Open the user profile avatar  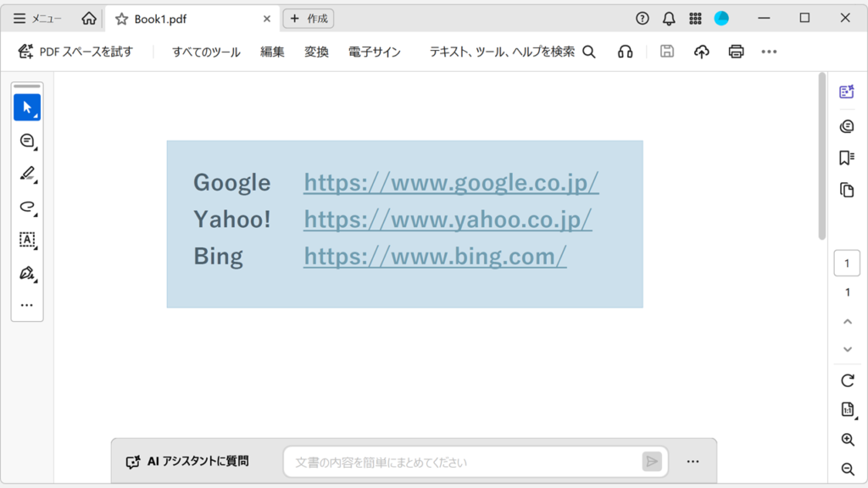tap(721, 19)
